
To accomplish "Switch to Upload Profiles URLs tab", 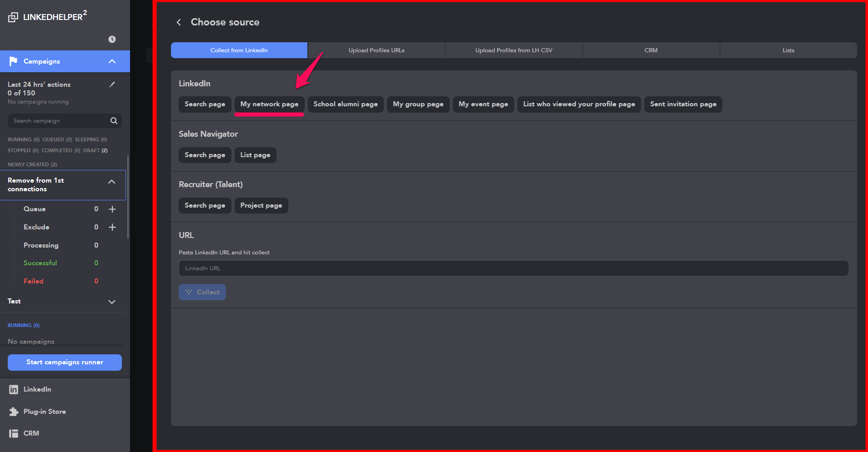I will tap(376, 50).
